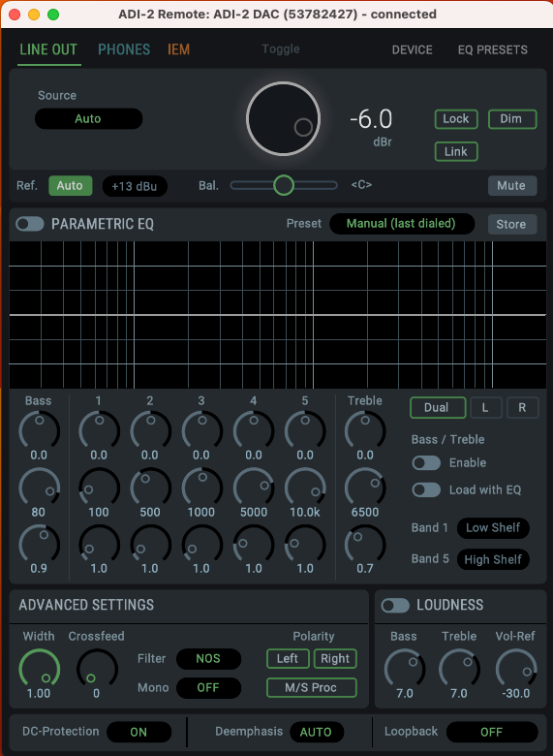Click the Balance slider handle
The height and width of the screenshot is (756, 553).
pos(284,185)
